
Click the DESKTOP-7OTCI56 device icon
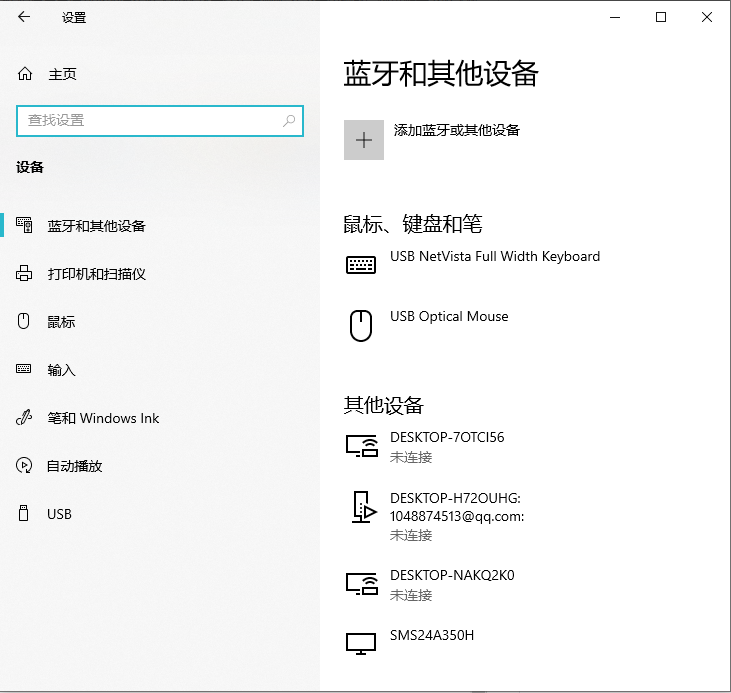[x=361, y=446]
